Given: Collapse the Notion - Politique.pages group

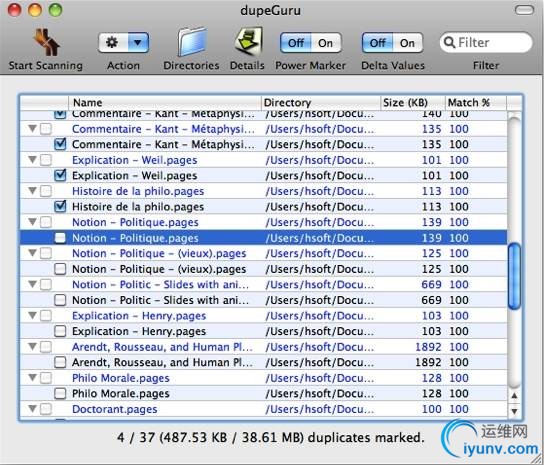Looking at the screenshot, I should [32, 222].
